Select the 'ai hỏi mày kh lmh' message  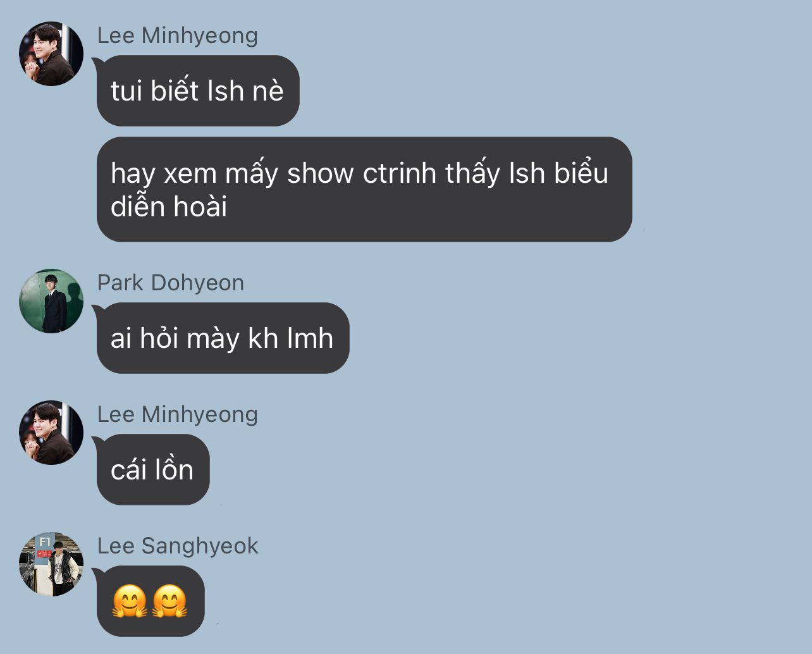pos(223,338)
